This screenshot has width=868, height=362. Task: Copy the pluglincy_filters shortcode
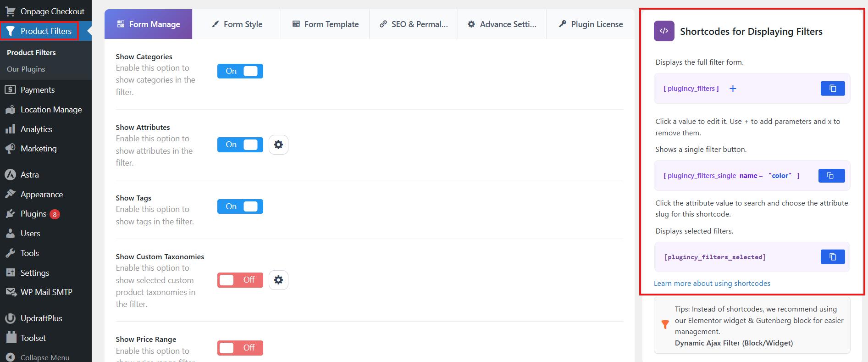832,89
